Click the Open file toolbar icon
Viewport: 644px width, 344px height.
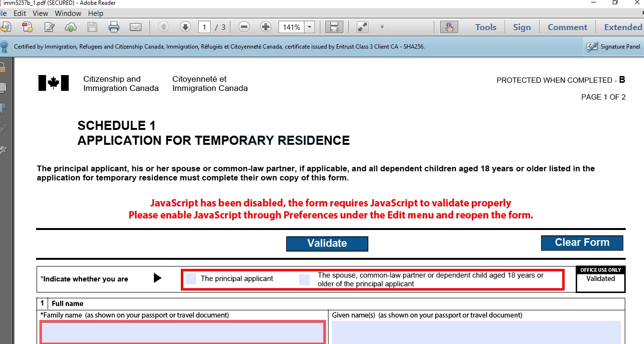pyautogui.click(x=6, y=27)
